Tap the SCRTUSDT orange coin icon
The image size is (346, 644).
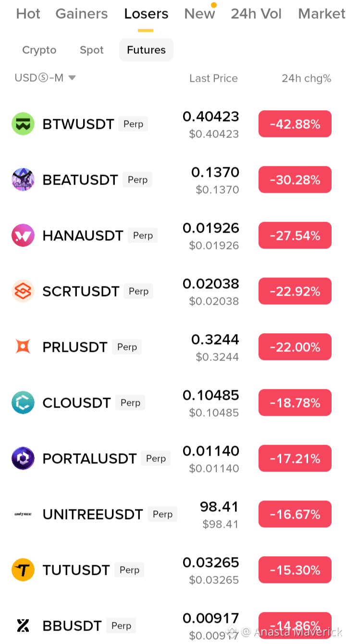pos(23,291)
